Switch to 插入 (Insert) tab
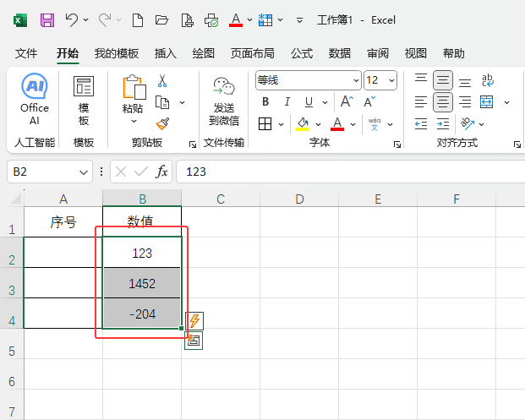Image resolution: width=525 pixels, height=420 pixels. (166, 53)
